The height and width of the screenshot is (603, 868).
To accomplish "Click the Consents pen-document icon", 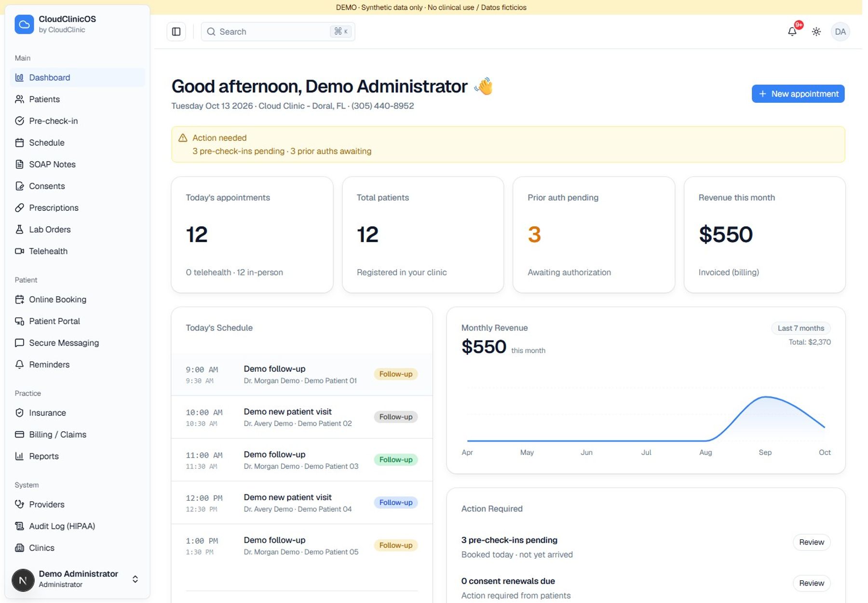I will (19, 186).
